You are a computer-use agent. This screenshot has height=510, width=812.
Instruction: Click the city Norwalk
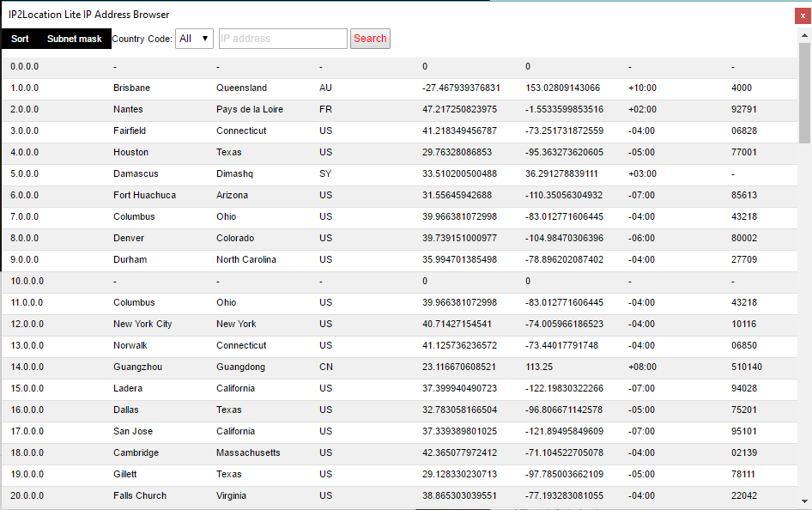130,345
